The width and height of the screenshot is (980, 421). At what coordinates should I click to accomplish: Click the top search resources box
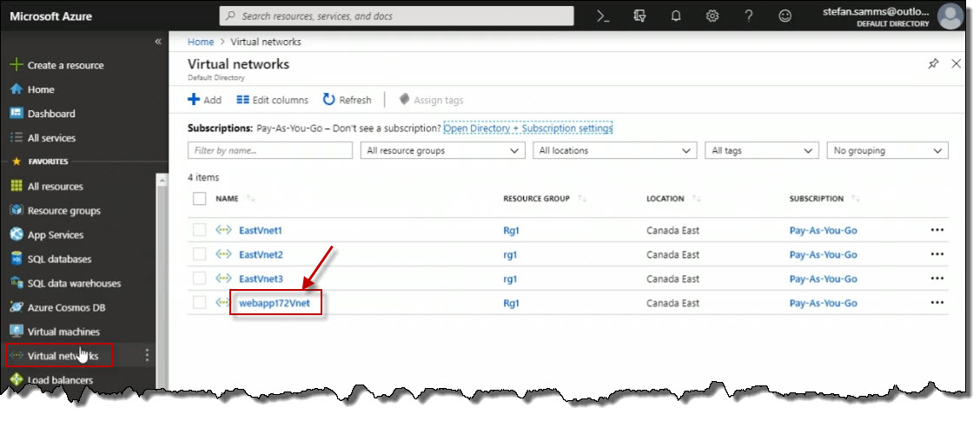396,16
